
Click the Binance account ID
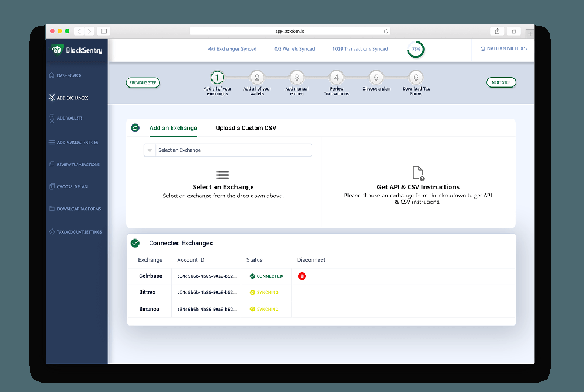click(207, 310)
